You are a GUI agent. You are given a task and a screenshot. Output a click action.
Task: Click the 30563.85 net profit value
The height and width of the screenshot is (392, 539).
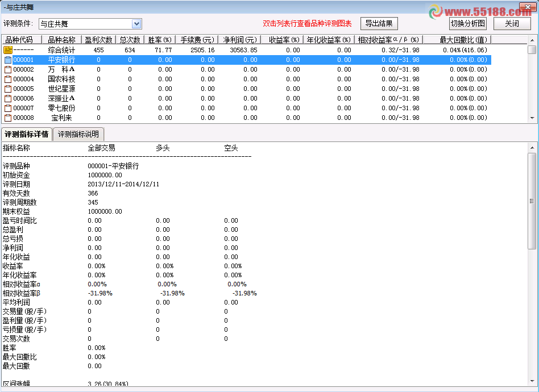pos(244,50)
